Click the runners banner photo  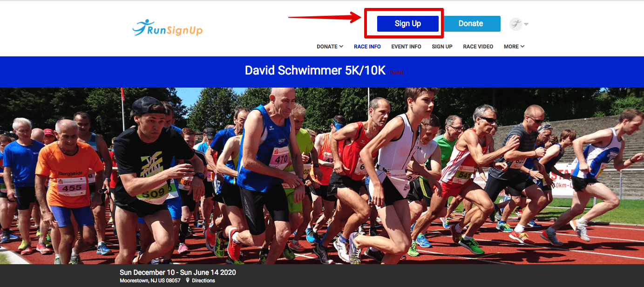click(322, 176)
